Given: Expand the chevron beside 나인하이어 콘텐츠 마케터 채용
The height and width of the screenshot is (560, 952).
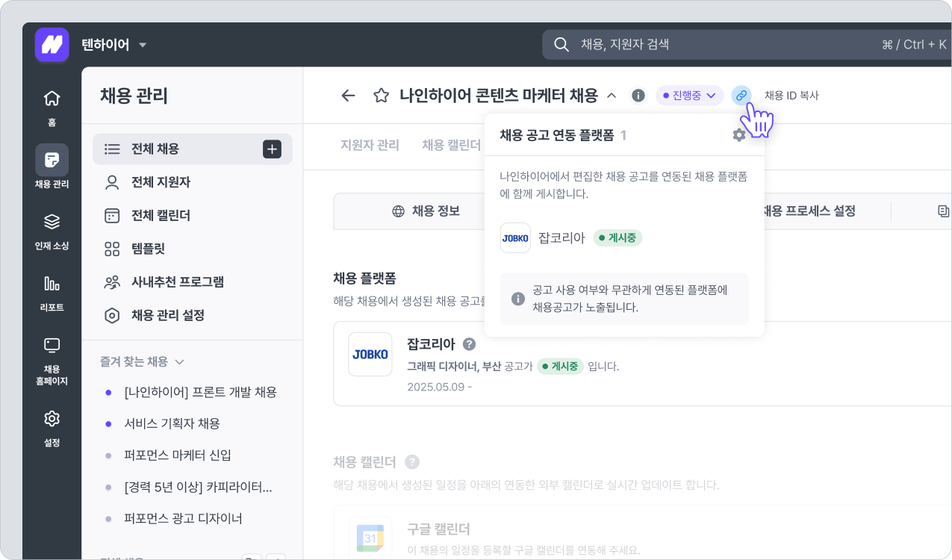Looking at the screenshot, I should tap(612, 96).
